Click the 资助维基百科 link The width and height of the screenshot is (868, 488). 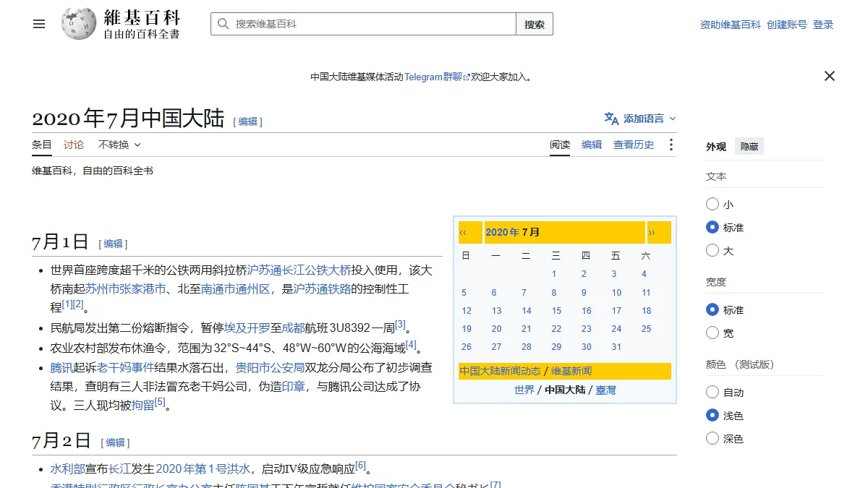coord(731,25)
